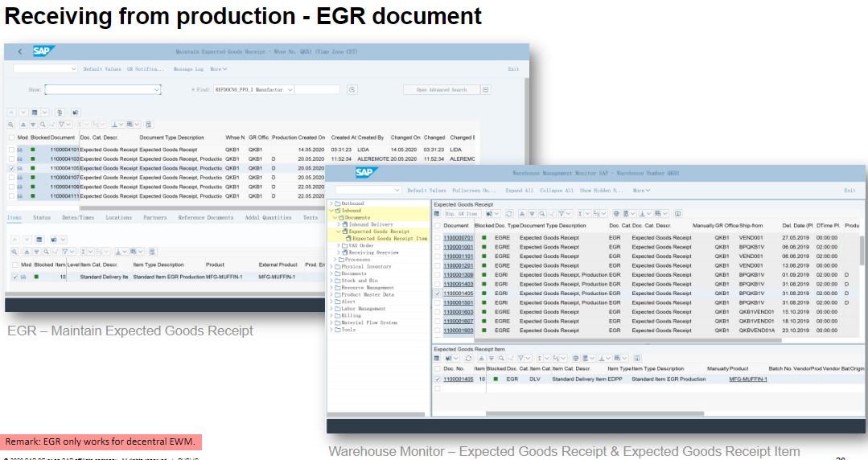This screenshot has height=460, width=868.
Task: Click the filter icon in the monitor's Expected Goods Receipt toolbar
Action: pos(562,214)
